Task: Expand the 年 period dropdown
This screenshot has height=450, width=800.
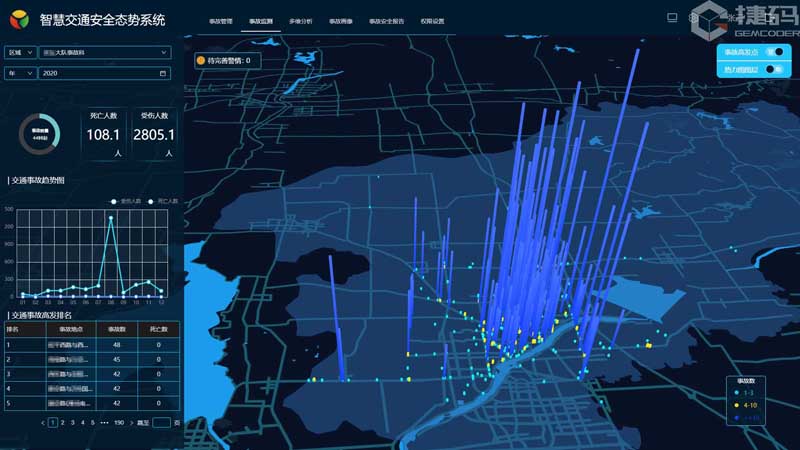Action: [x=21, y=73]
